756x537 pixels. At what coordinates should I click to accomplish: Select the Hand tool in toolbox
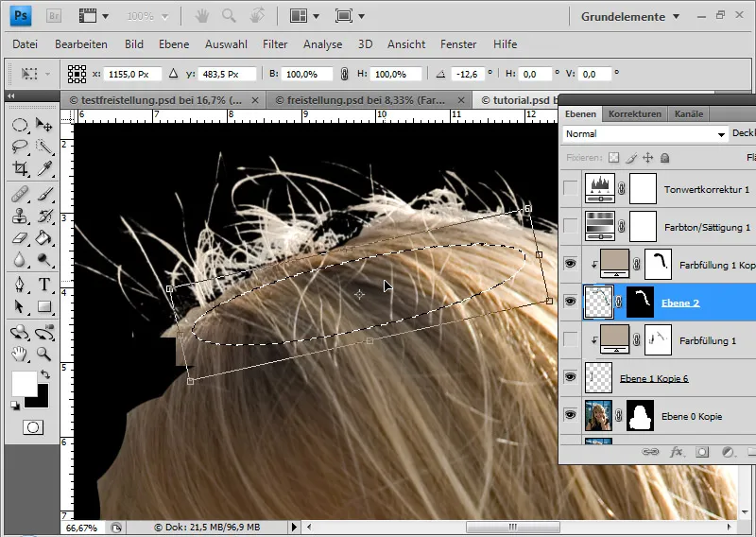pos(19,355)
